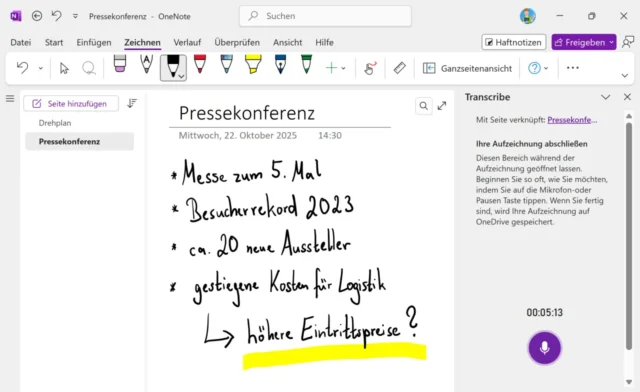Open the user account profile picture
This screenshot has width=640, height=392.
click(x=527, y=16)
